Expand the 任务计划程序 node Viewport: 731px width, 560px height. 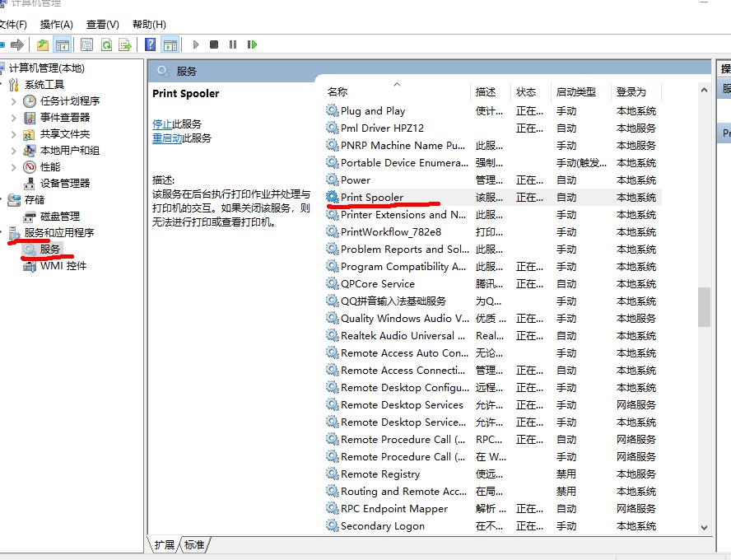(14, 100)
